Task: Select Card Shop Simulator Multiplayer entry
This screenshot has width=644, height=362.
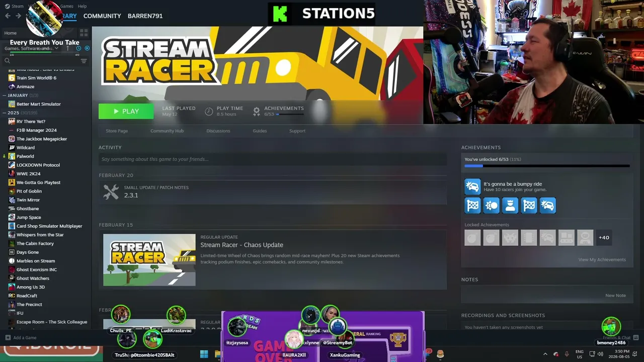Action: [49, 226]
